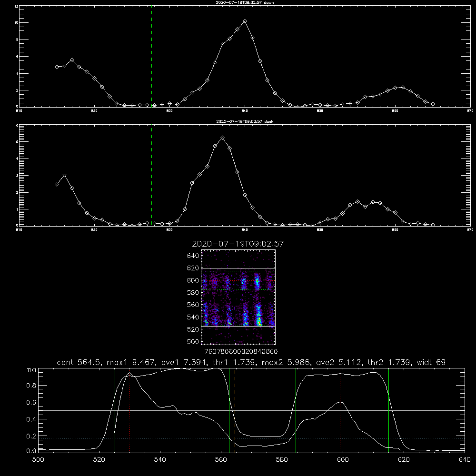Click the y-axis label 10 on dawn plot
476x476 pixels.
tap(16, 23)
